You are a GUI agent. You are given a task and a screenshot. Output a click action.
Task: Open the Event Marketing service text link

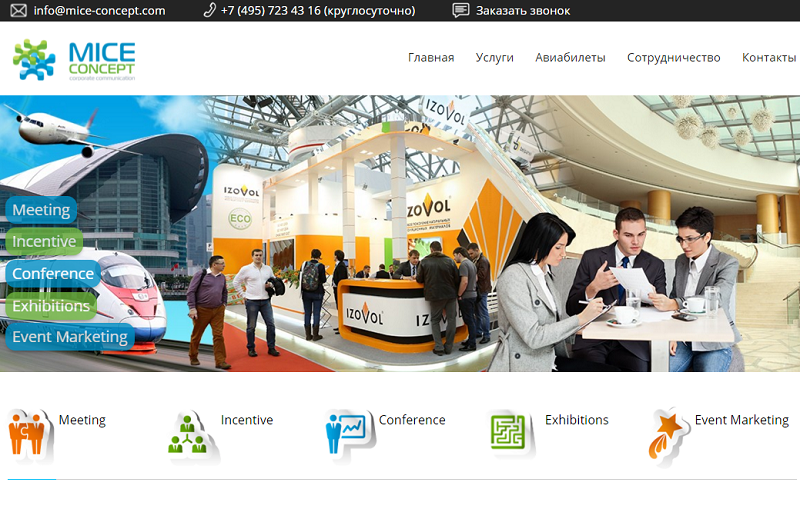coord(742,420)
